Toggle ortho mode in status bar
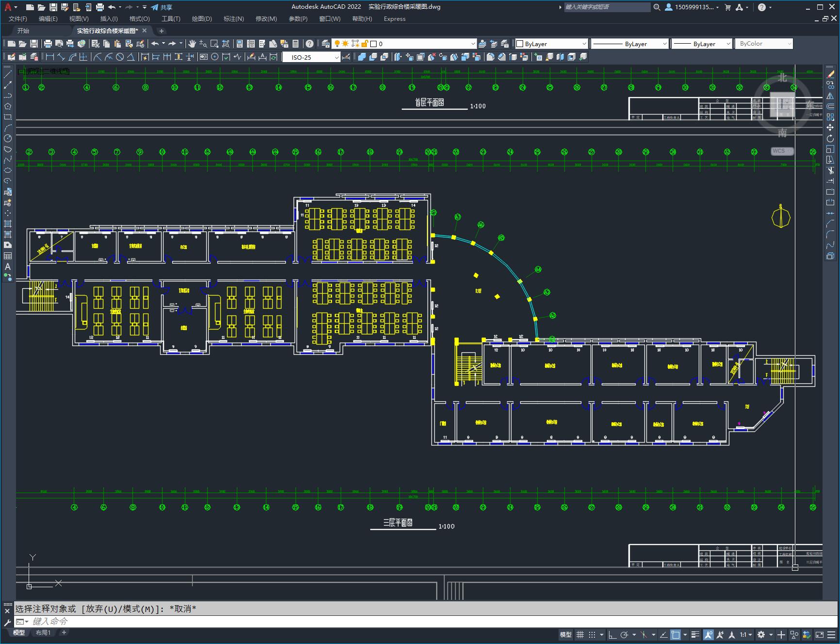Screen dimensions: 840x644 [612, 634]
